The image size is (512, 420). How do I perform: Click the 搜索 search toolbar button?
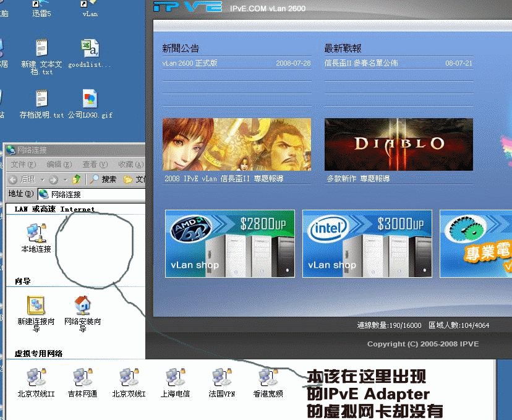pyautogui.click(x=103, y=179)
